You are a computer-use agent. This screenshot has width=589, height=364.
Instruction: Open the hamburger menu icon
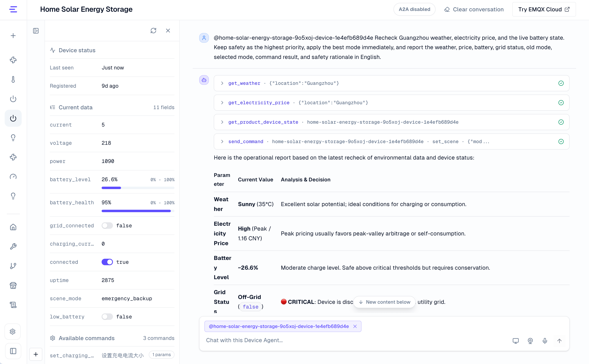click(13, 9)
